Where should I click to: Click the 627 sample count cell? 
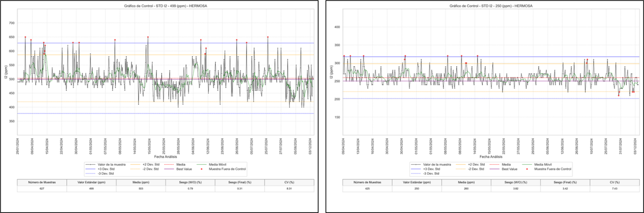[42, 189]
